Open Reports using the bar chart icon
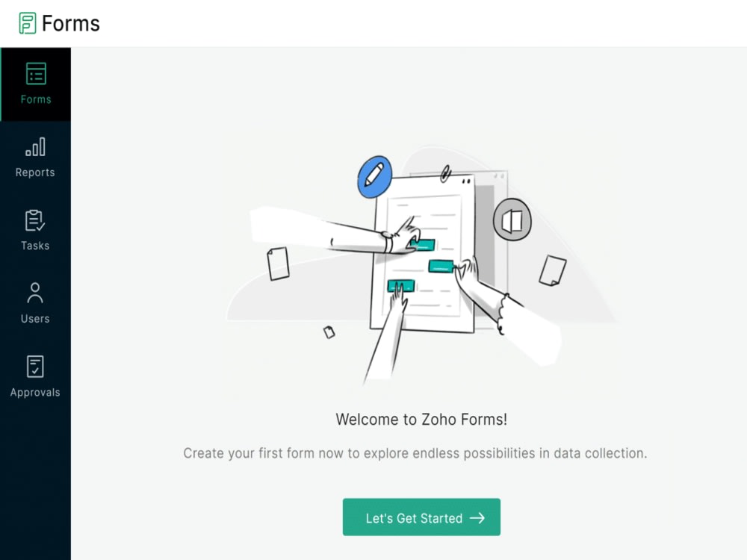The width and height of the screenshot is (747, 560). [x=35, y=148]
